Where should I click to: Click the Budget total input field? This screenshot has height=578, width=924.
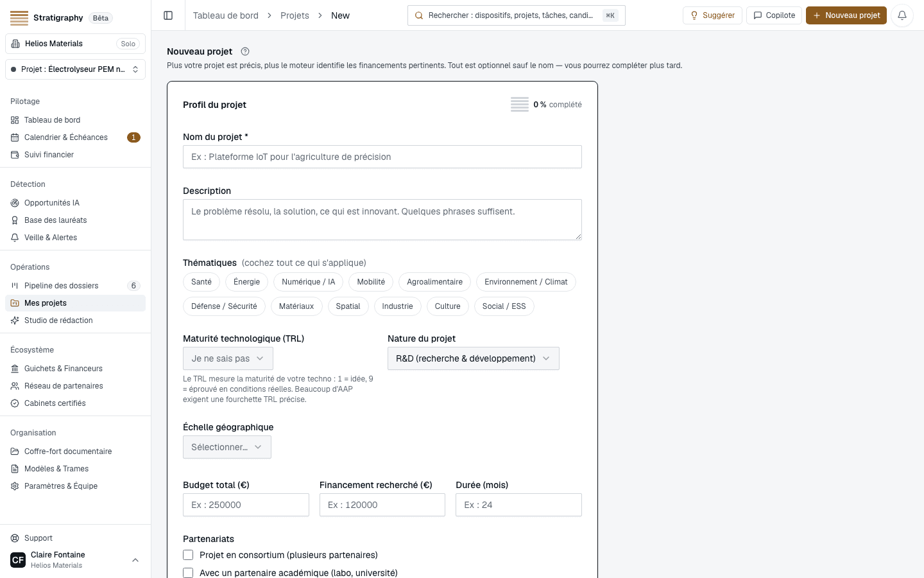pyautogui.click(x=246, y=505)
